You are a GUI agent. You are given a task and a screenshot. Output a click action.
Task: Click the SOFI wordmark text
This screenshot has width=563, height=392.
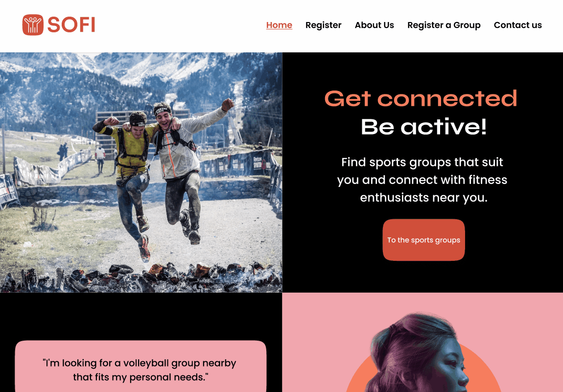(x=71, y=25)
